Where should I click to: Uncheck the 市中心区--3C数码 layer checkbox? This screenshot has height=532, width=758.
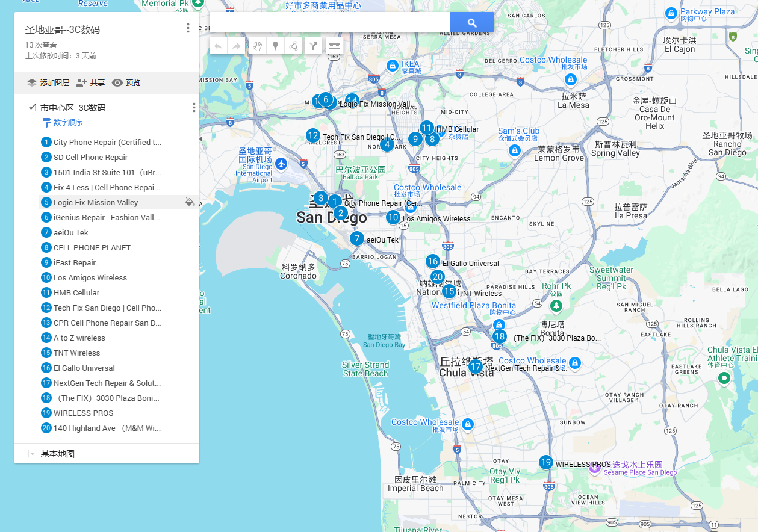click(x=32, y=108)
